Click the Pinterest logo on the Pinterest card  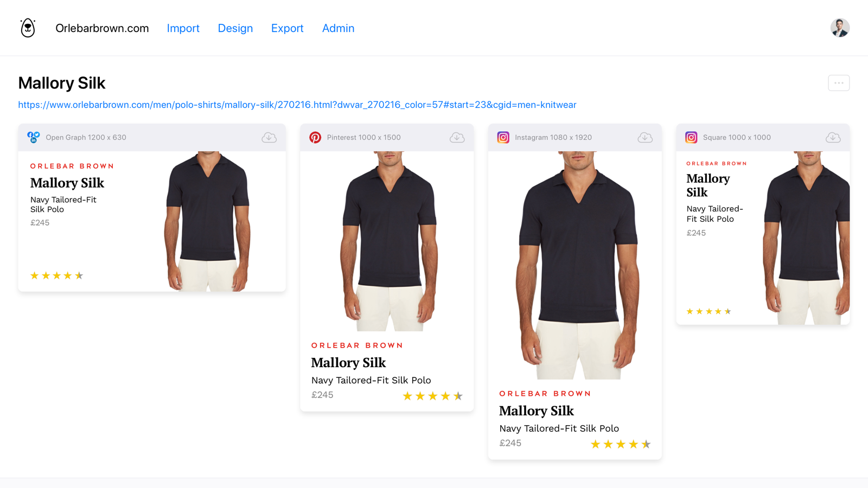click(316, 137)
